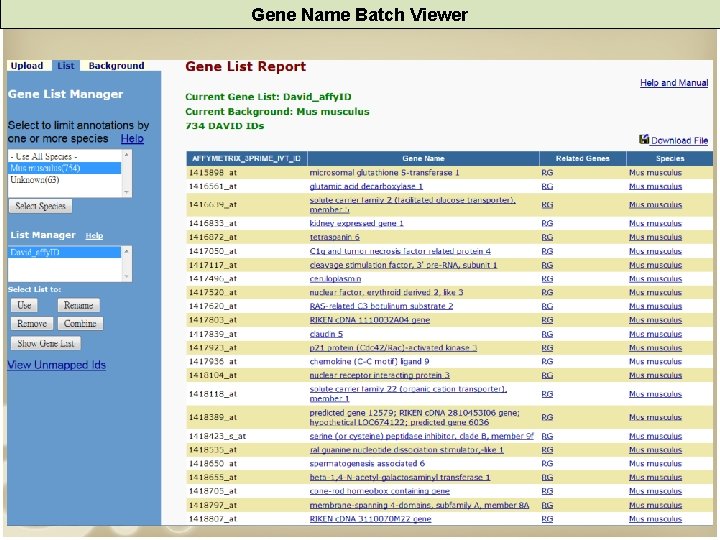
Task: Select 'chemokine (C-C motif) ligand 9' text
Action: (x=369, y=361)
